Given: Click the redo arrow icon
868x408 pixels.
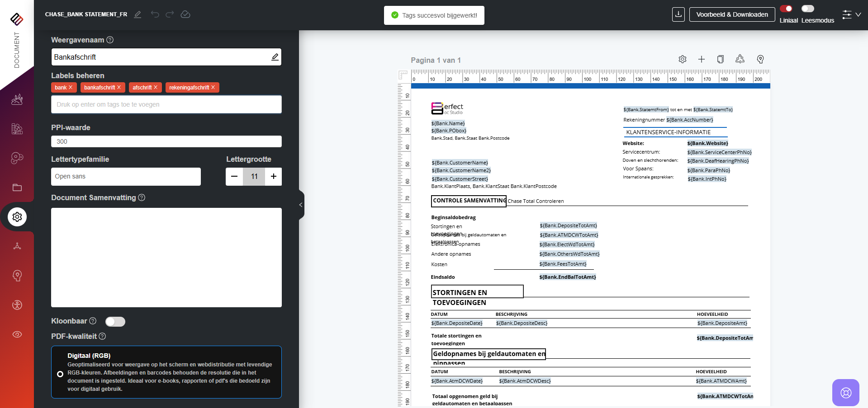Looking at the screenshot, I should (x=170, y=14).
